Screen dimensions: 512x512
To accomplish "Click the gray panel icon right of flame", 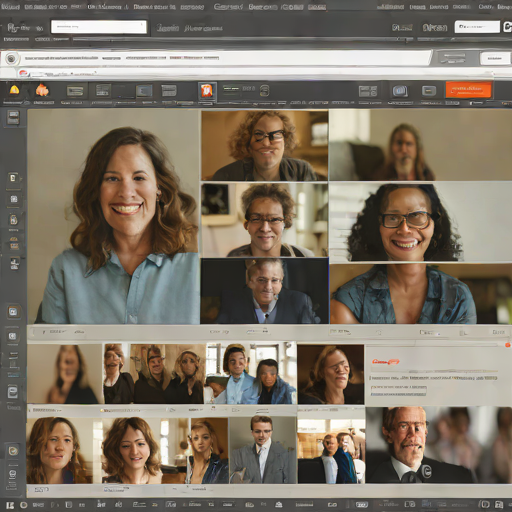I will tap(75, 91).
